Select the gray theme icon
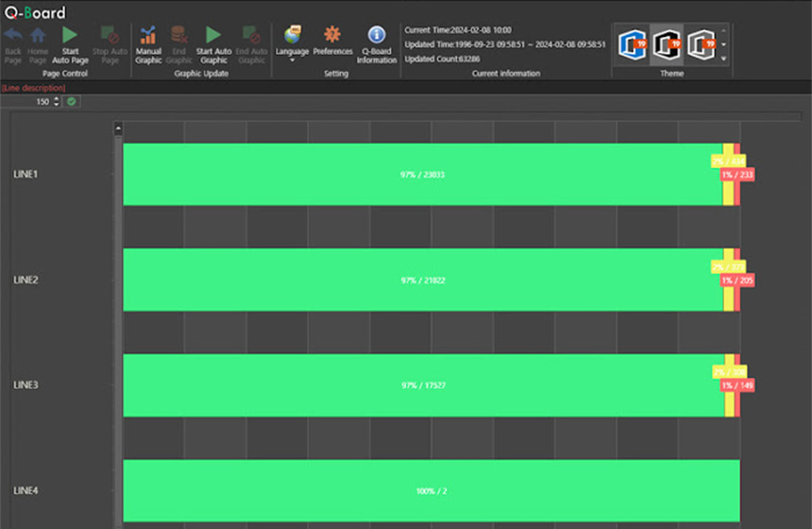The width and height of the screenshot is (812, 529). tap(702, 44)
